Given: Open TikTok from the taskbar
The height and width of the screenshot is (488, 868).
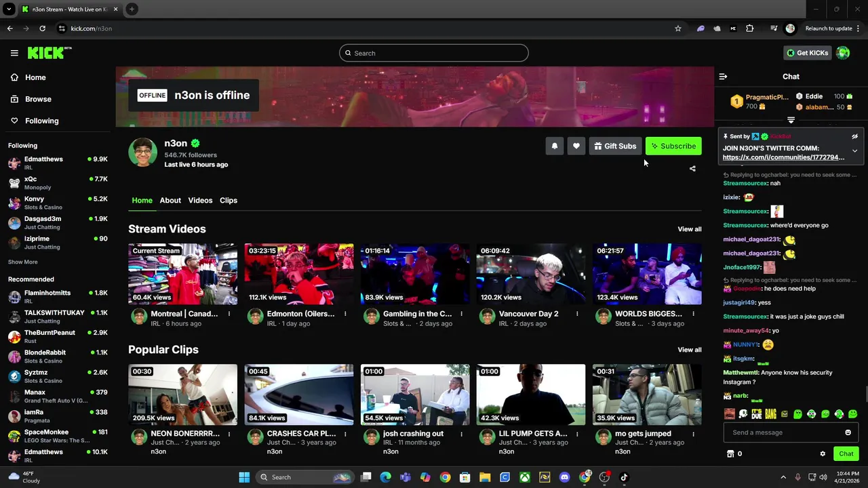Looking at the screenshot, I should pyautogui.click(x=624, y=477).
